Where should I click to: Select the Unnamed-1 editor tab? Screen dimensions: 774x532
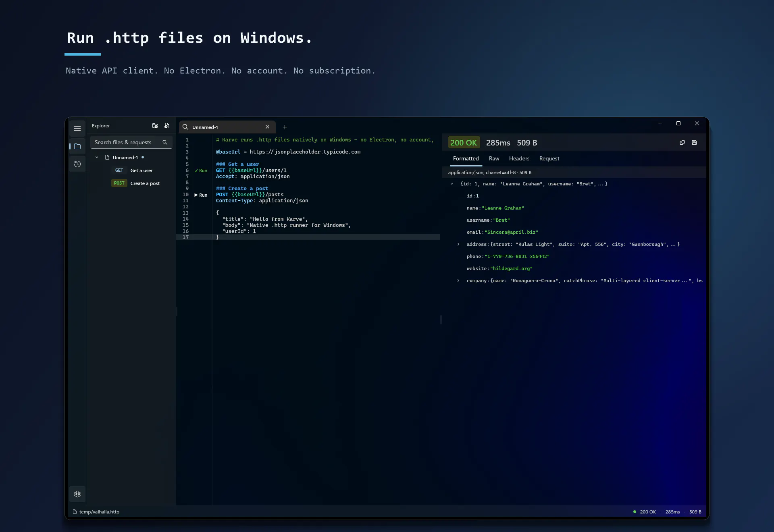coord(227,127)
